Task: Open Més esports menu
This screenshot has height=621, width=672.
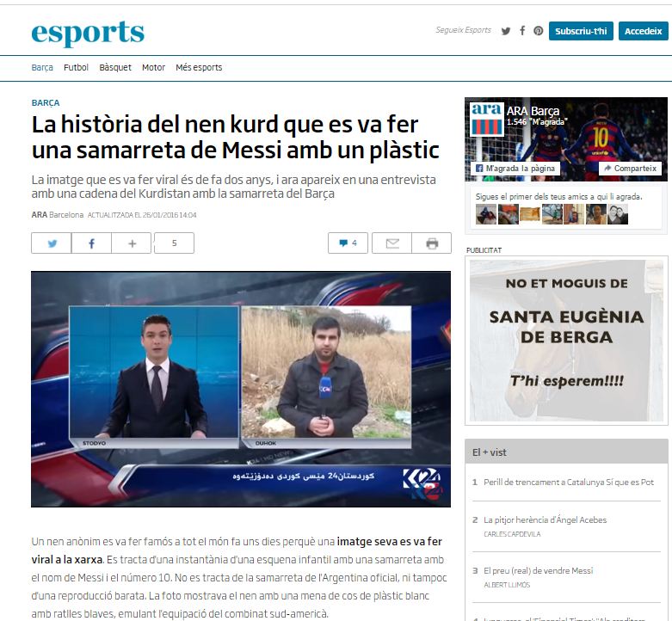Action: click(x=199, y=67)
